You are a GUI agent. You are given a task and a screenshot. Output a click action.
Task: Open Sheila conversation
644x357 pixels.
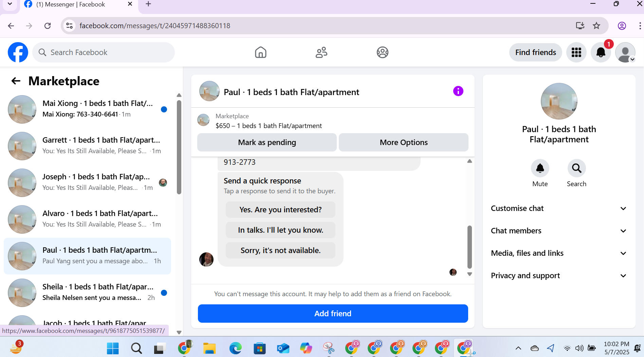[88, 293]
